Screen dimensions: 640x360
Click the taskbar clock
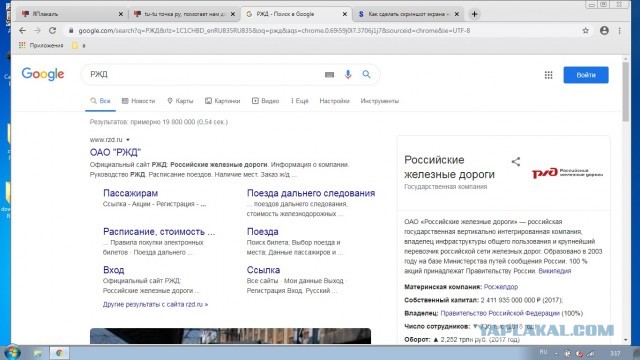click(x=615, y=353)
